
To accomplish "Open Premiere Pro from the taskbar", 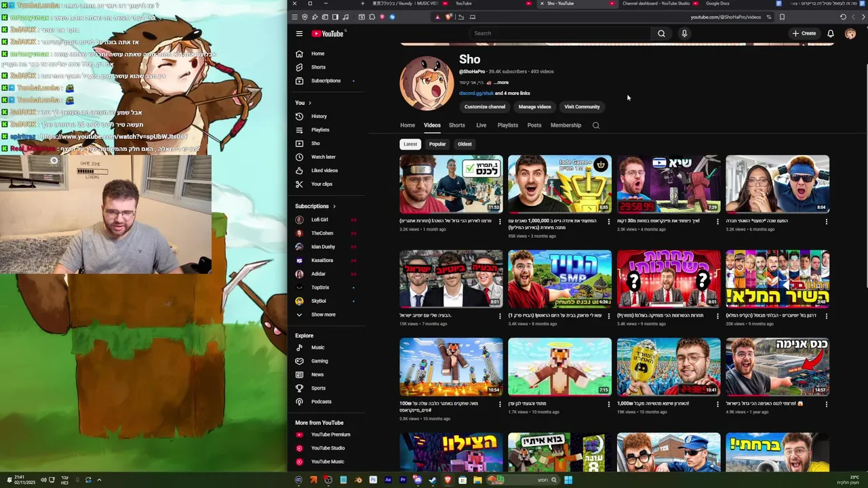I will coord(403,480).
